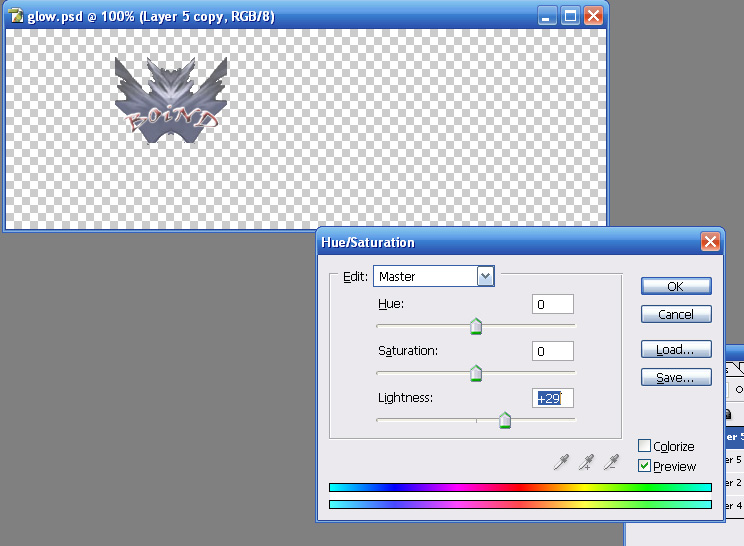The image size is (744, 546).
Task: Click the Hue value input field
Action: click(553, 304)
